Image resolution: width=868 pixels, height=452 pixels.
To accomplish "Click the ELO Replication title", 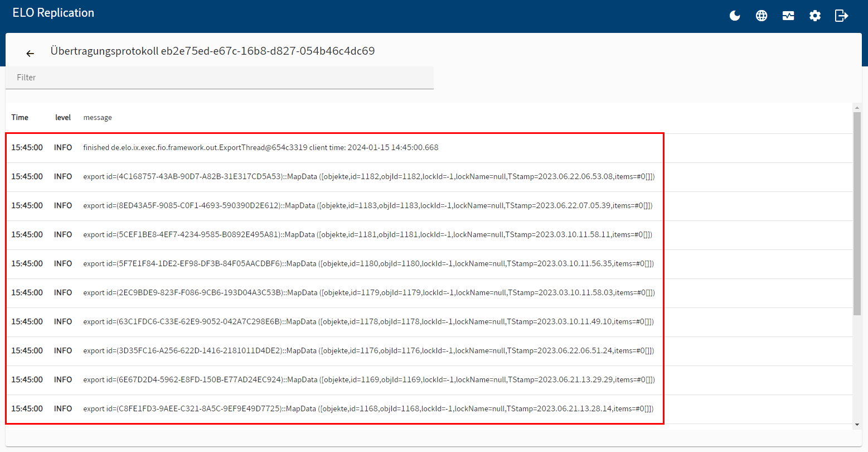I will [x=54, y=13].
